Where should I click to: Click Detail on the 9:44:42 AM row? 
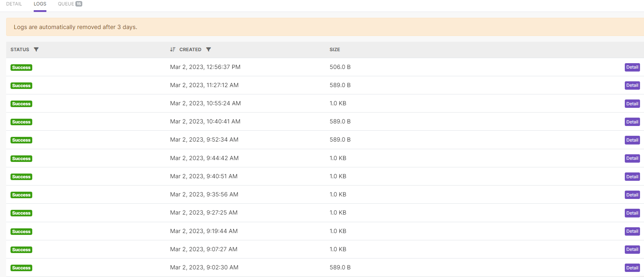[632, 158]
